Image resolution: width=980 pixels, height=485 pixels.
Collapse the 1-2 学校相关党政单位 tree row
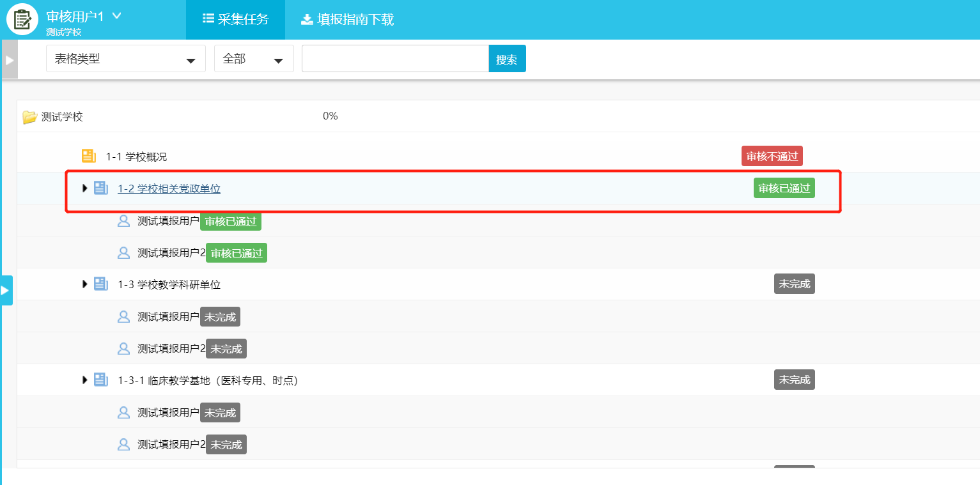84,188
